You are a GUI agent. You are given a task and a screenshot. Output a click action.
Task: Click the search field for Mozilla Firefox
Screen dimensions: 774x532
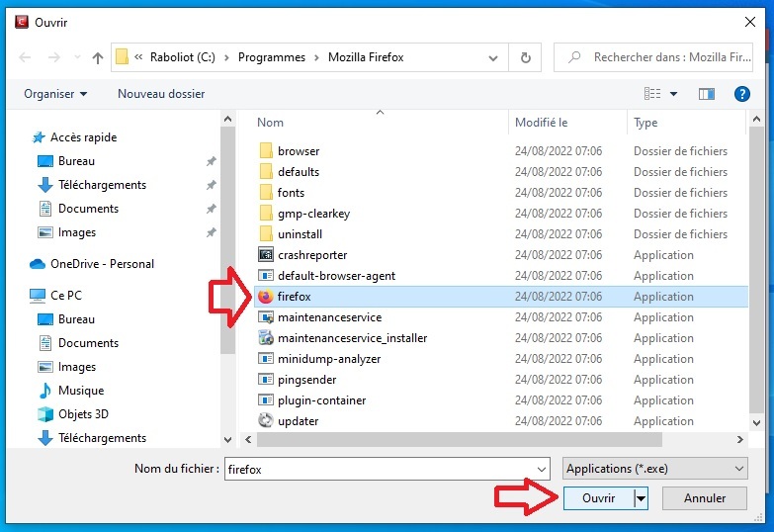(x=653, y=57)
